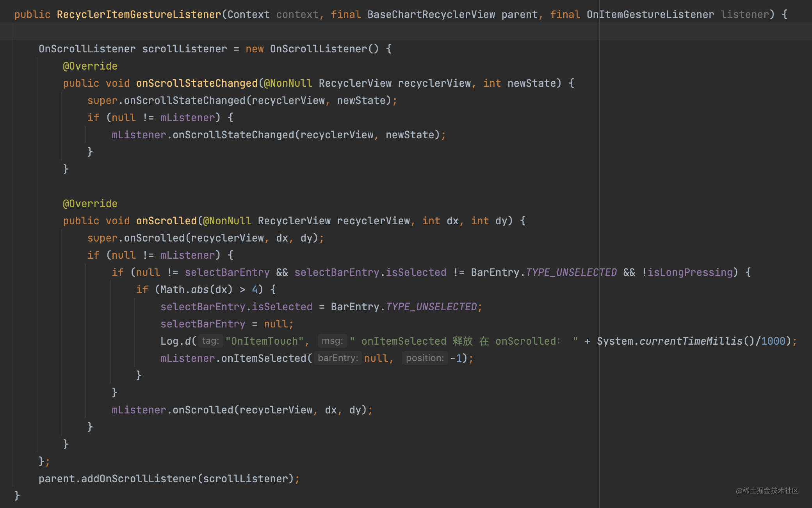
Task: Click the 'msg:' parameter hint in Log.d
Action: (x=332, y=341)
